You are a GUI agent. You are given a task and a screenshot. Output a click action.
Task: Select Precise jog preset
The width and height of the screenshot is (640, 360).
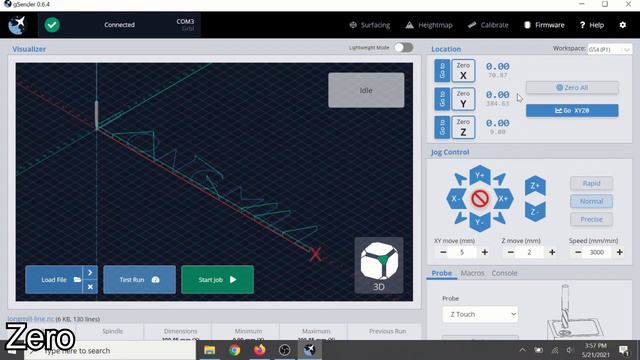click(591, 219)
